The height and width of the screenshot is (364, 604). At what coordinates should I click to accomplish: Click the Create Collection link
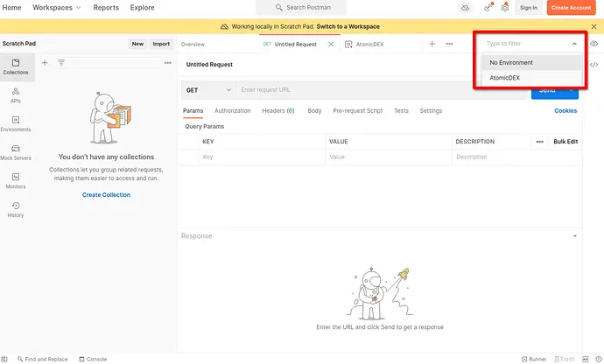106,194
